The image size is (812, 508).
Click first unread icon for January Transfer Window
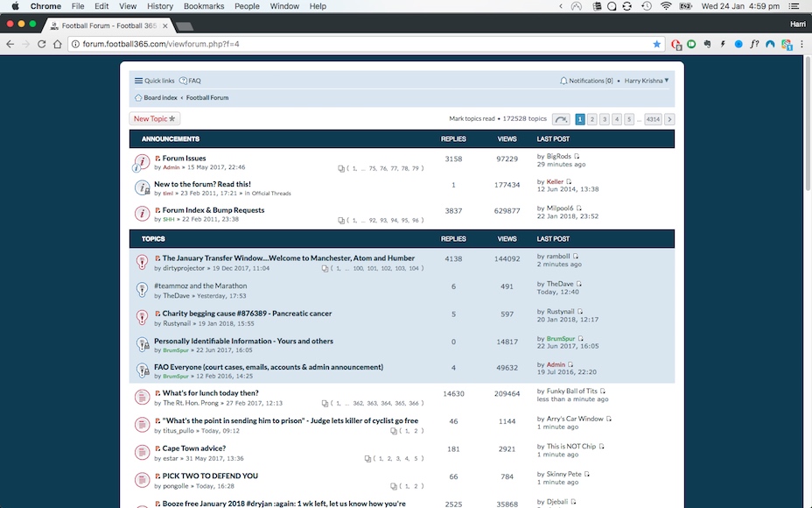tap(157, 258)
